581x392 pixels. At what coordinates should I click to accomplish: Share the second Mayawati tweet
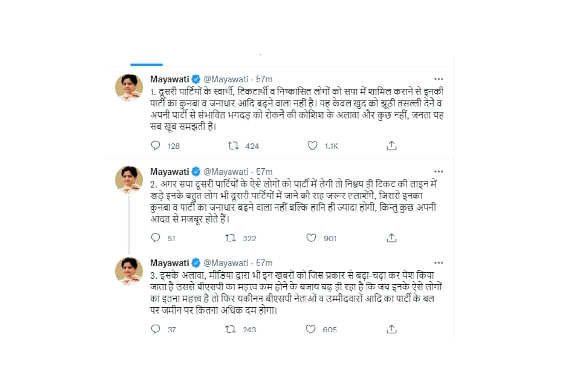392,238
